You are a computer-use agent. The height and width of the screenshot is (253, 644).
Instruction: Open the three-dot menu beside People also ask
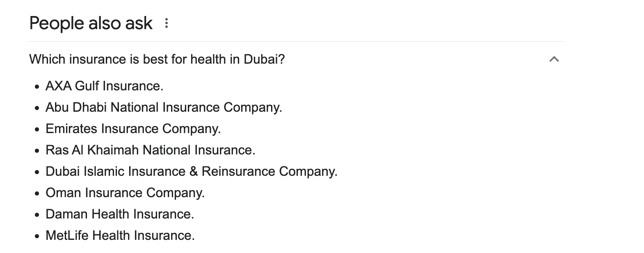(x=166, y=23)
